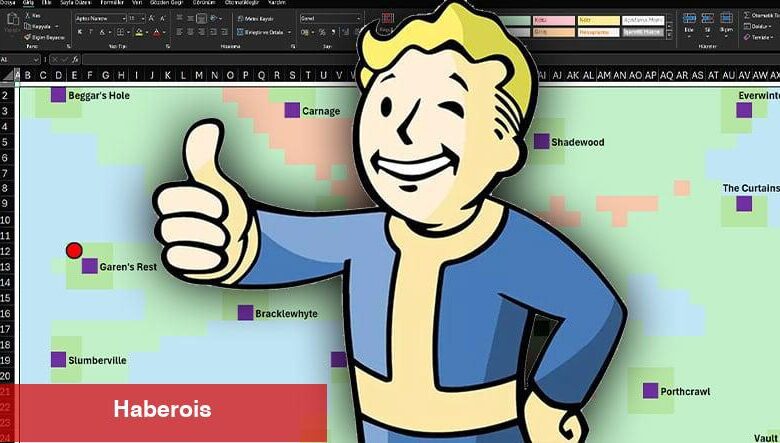Click the fx insert function icon
This screenshot has height=443, width=780.
coord(76,60)
